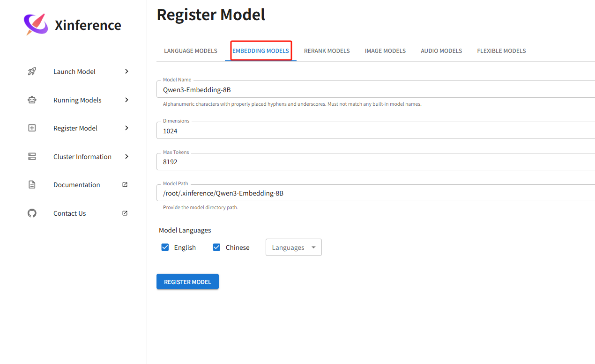
Task: Click external-link icon next to Contact Us
Action: click(x=125, y=213)
